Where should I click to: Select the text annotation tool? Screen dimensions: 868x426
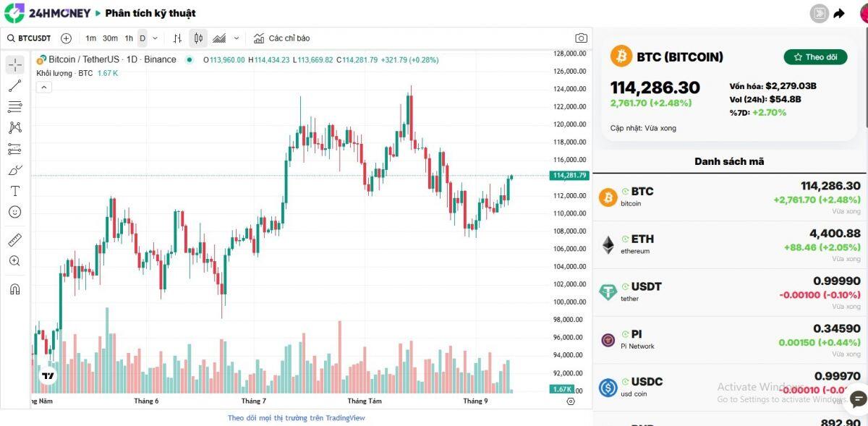[15, 190]
